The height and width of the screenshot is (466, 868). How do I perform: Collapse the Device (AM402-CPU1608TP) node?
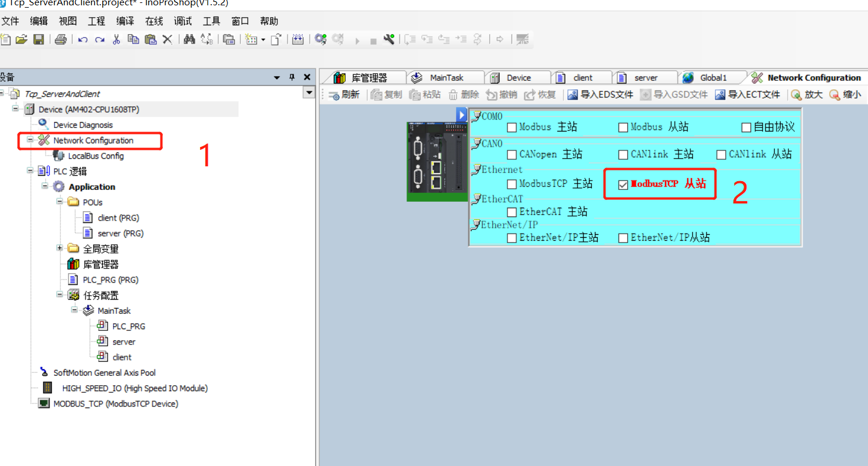click(x=15, y=109)
